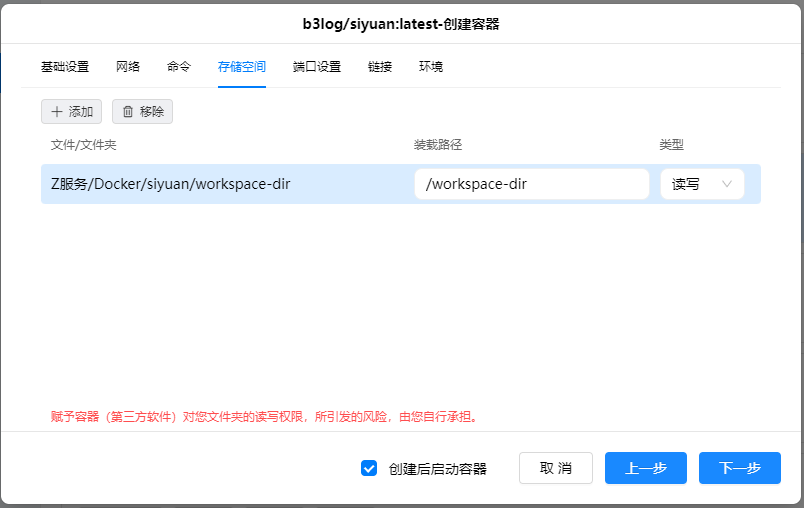Click the plus icon to add a volume

point(57,112)
